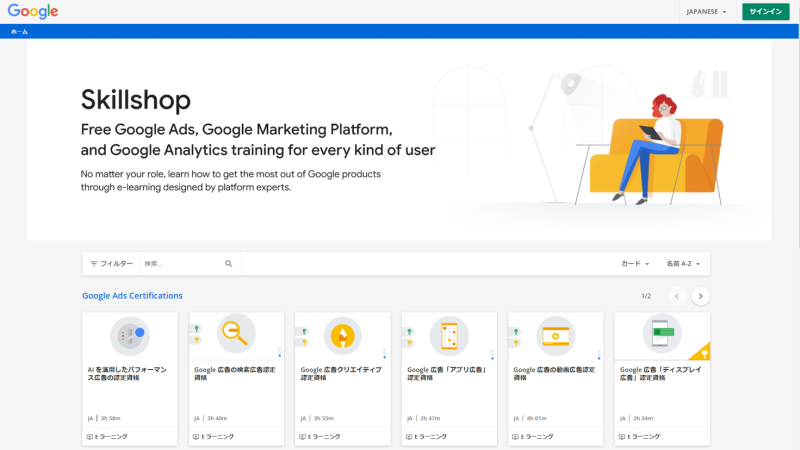
Task: Open AI performance ads certification icon
Action: coord(130,336)
